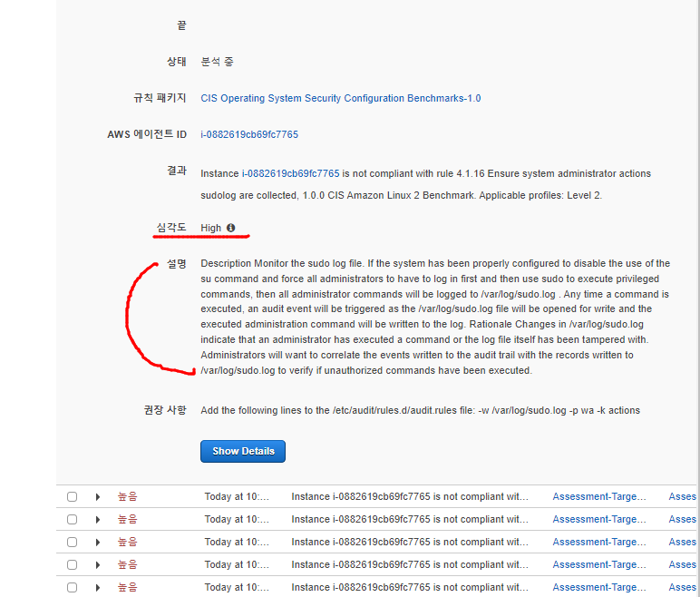700x597 pixels.
Task: Click the Today at 10:... time in the second finding row
Action: [237, 519]
